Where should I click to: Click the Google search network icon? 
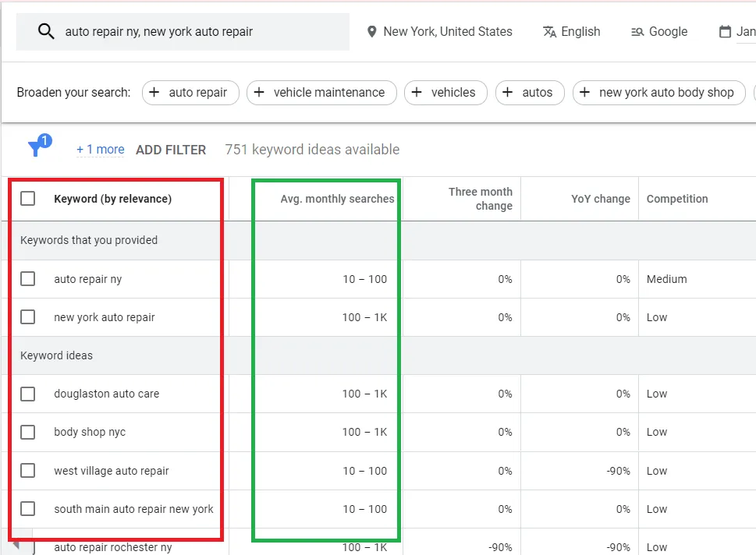(637, 32)
